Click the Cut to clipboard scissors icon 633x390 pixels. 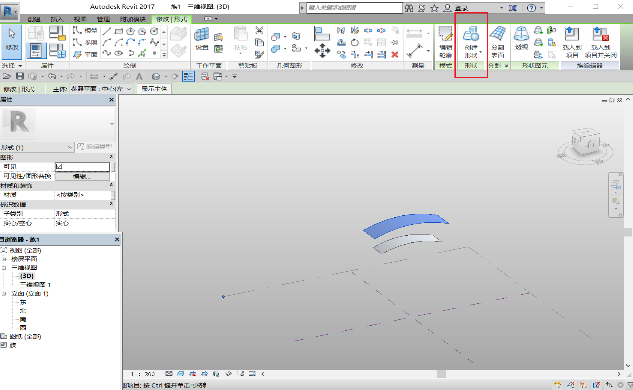point(259,30)
